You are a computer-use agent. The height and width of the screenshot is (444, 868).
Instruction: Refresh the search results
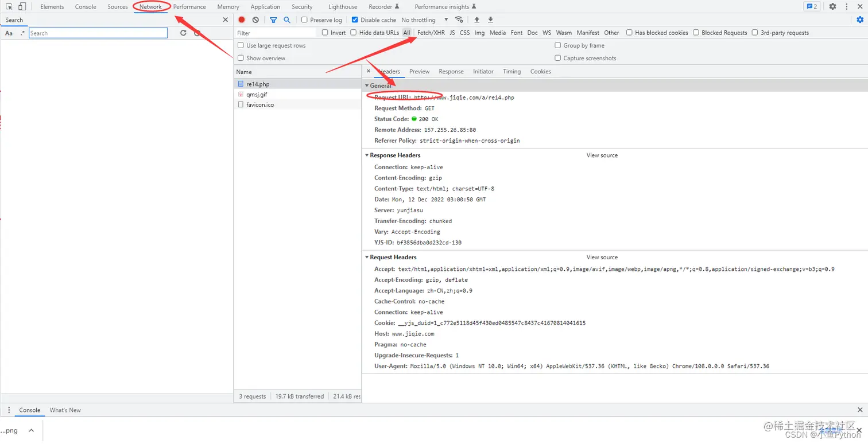pyautogui.click(x=183, y=33)
